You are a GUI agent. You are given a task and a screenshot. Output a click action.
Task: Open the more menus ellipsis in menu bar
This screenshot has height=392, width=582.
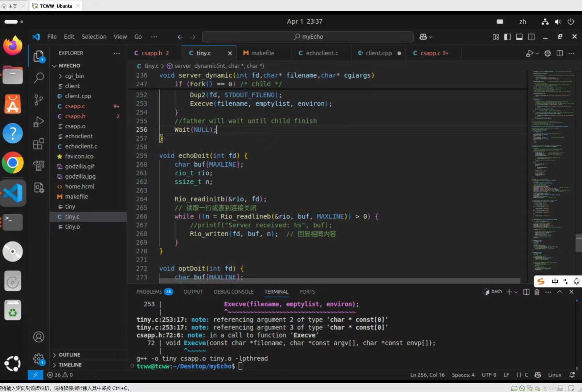(x=154, y=37)
